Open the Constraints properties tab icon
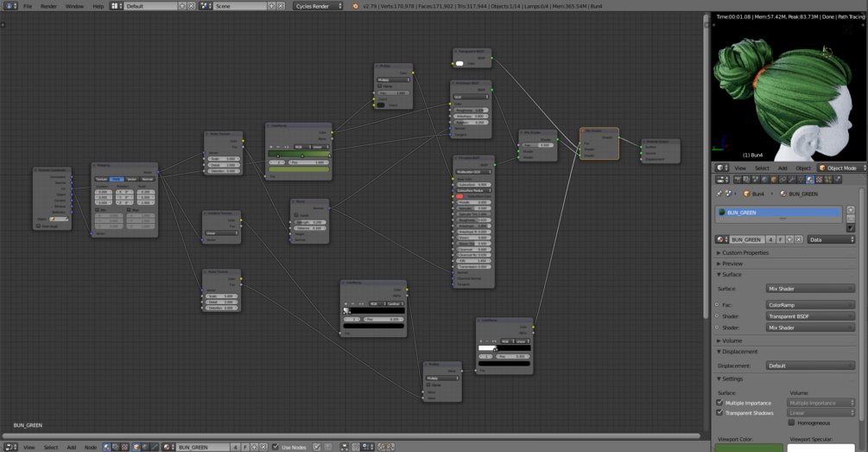868x452 pixels. coord(782,180)
